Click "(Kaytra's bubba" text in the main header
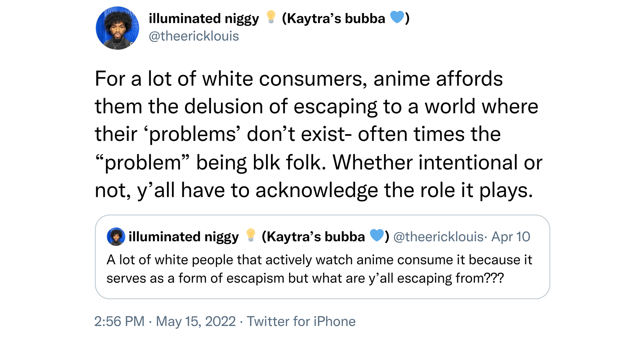Viewport: 644px width, 342px height. tap(333, 19)
